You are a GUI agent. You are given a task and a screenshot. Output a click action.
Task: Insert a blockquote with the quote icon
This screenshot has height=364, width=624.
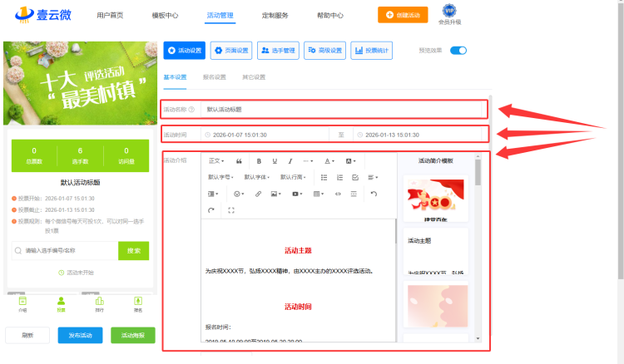tap(239, 160)
